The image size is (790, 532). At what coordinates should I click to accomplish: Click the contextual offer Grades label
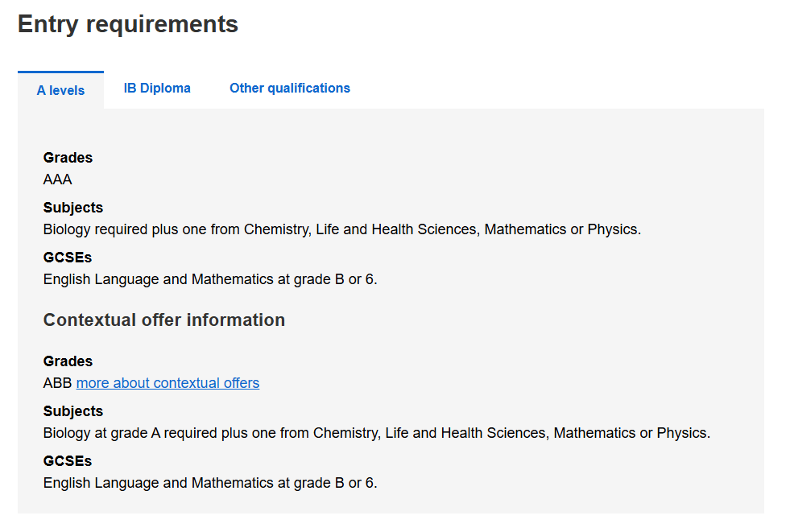point(68,361)
